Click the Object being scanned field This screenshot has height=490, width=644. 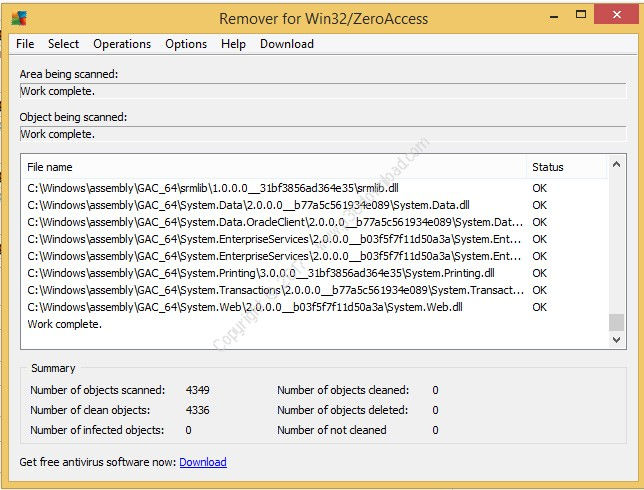pyautogui.click(x=323, y=134)
